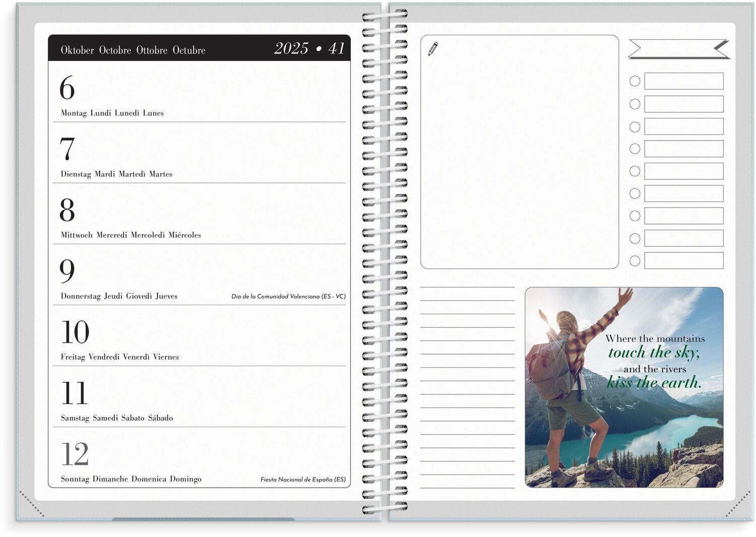Click the ribbon banner above the checklist
Screen dimensions: 756x537
coord(679,49)
